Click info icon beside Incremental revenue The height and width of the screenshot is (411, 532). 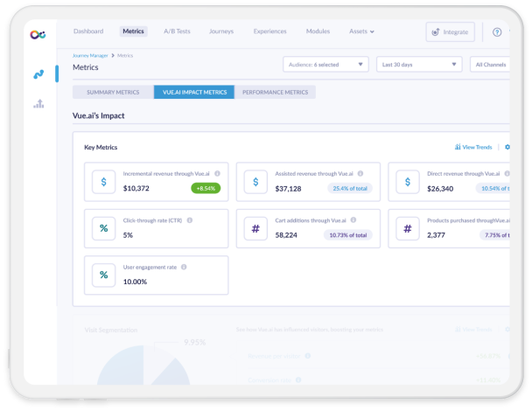tap(217, 173)
